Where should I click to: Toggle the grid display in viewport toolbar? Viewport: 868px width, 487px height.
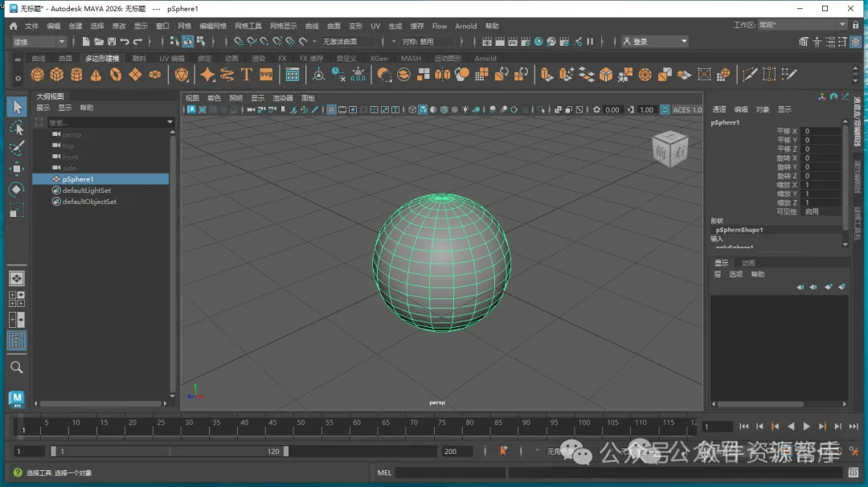(331, 110)
